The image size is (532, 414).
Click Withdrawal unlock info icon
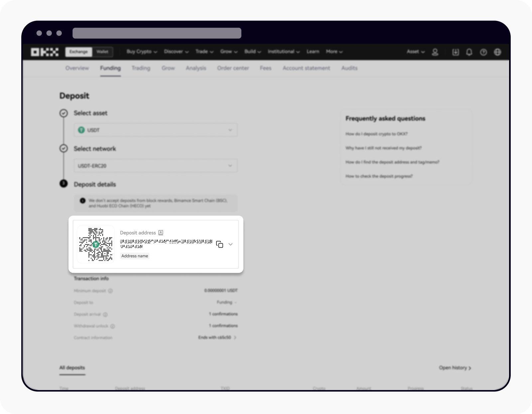click(x=113, y=326)
